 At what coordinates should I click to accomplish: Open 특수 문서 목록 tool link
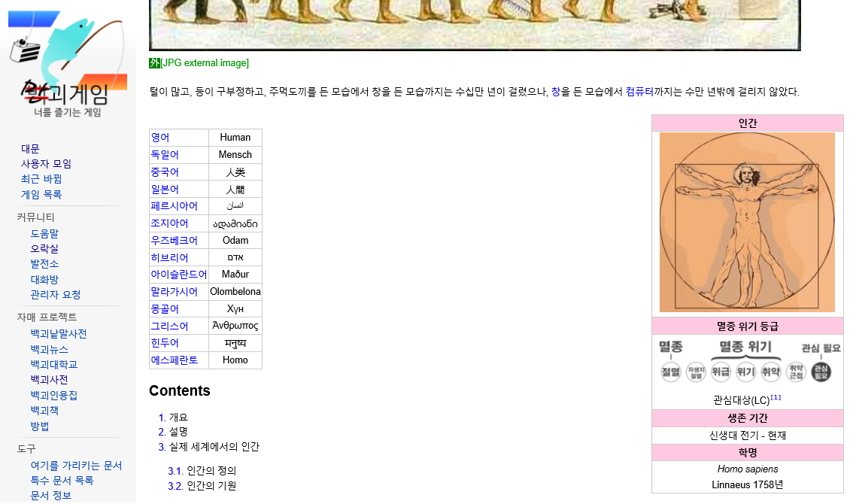pyautogui.click(x=62, y=481)
